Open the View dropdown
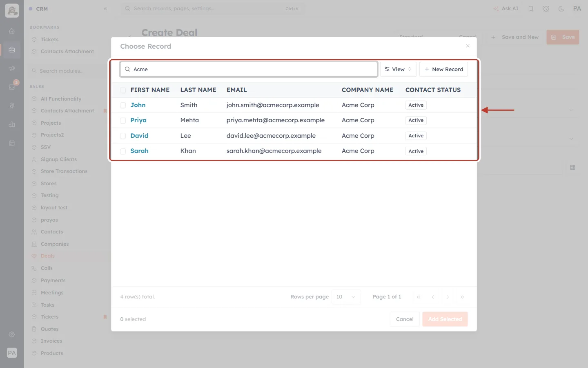588x368 pixels. [x=398, y=69]
